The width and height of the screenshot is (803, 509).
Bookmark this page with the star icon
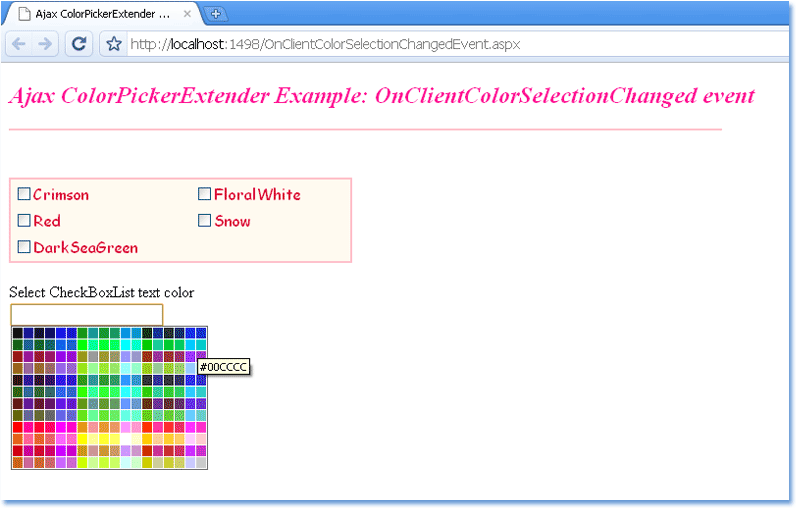114,44
